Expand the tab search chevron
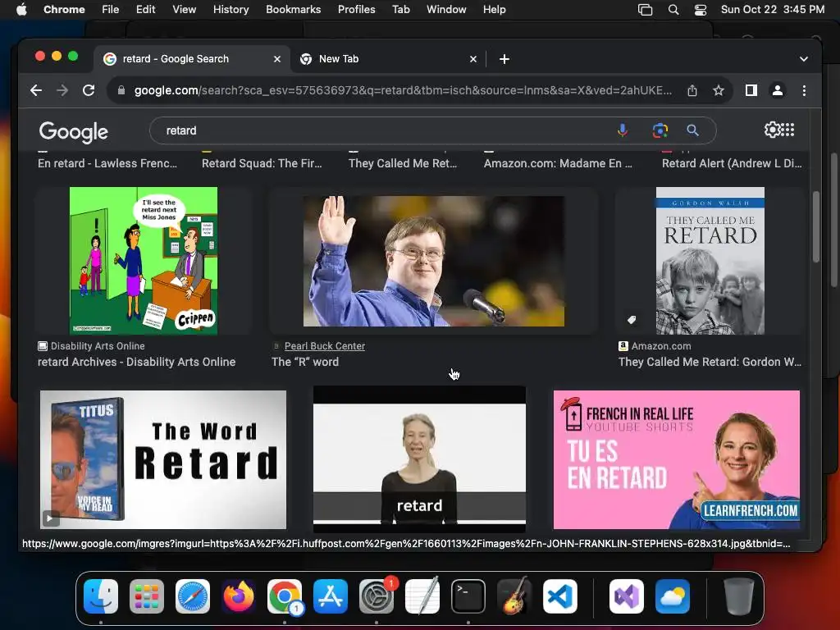This screenshot has height=630, width=840. [x=804, y=59]
